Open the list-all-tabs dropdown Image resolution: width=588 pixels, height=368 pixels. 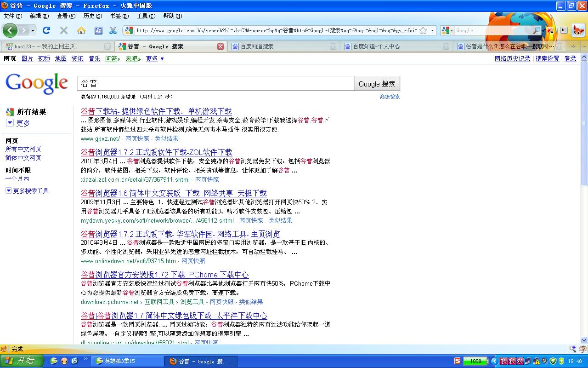pos(584,46)
